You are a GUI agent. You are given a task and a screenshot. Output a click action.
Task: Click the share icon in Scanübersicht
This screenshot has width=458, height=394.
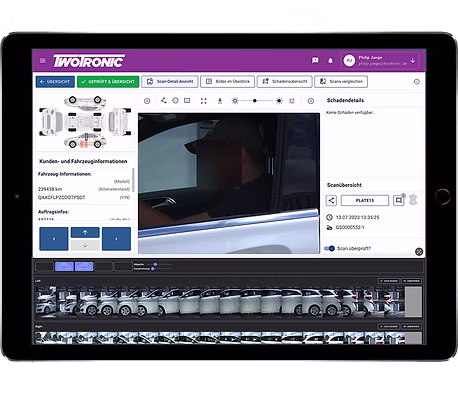pos(331,201)
